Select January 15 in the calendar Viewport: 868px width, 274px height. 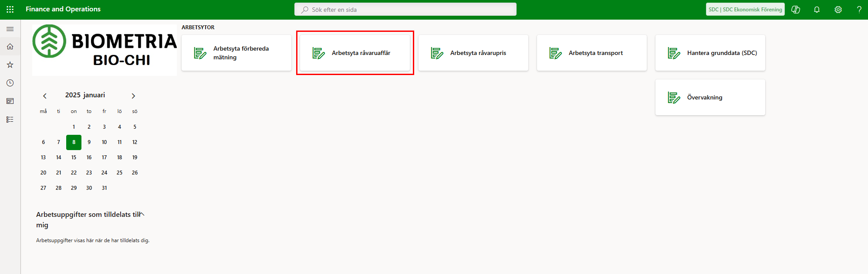[x=74, y=158]
